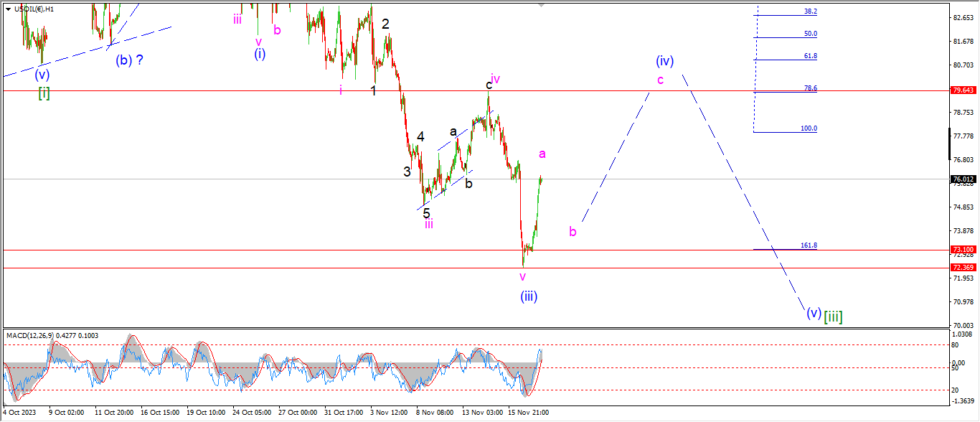980x422 pixels.
Task: Click the 15 Nov 21:00 date label
Action: [x=530, y=413]
